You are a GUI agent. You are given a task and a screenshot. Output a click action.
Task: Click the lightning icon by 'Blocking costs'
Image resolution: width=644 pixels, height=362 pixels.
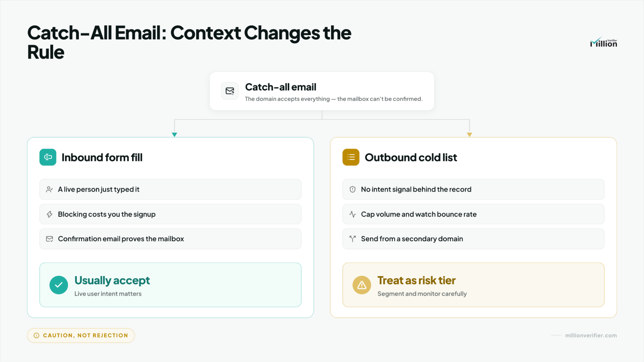pos(49,214)
